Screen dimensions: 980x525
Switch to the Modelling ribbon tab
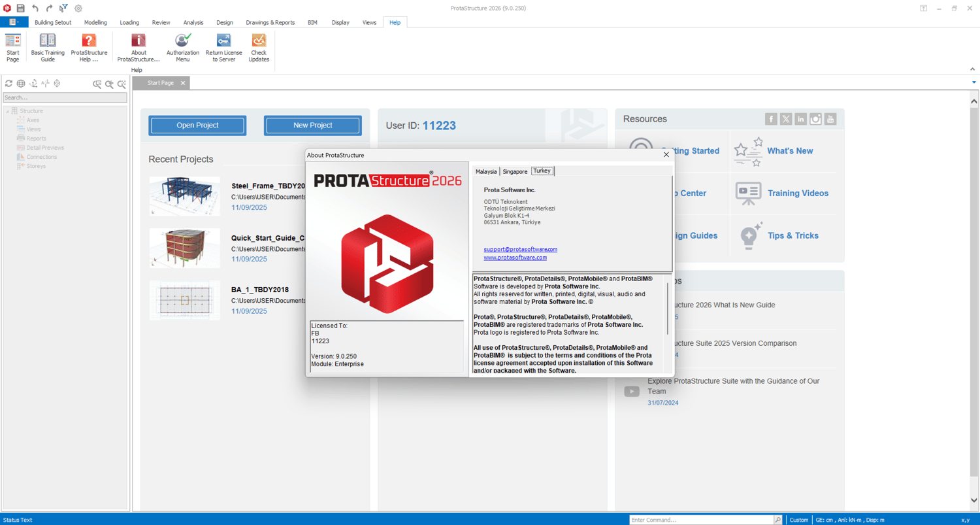95,22
